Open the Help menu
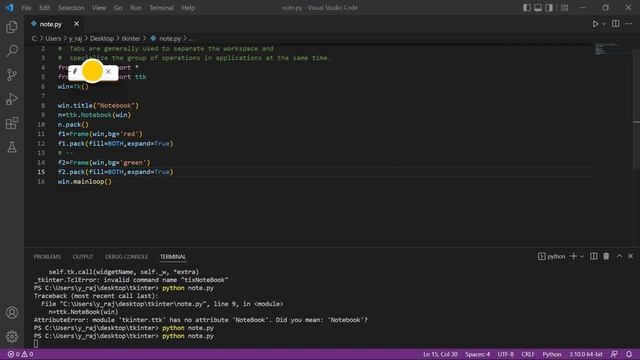This screenshot has width=640, height=360. coord(188,8)
